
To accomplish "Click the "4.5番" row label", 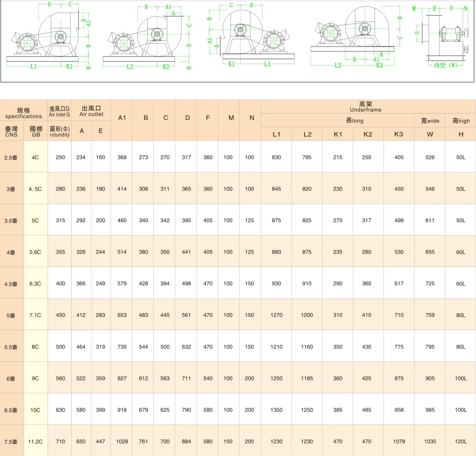I will pos(11,284).
